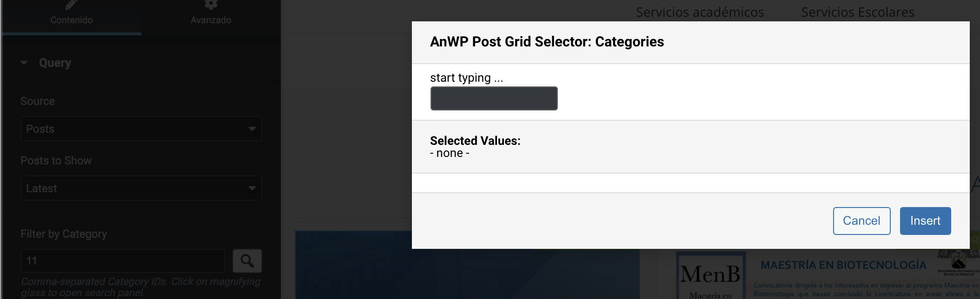Screen dimensions: 980x299
Task: Click the Selected Values none text
Action: [x=450, y=153]
